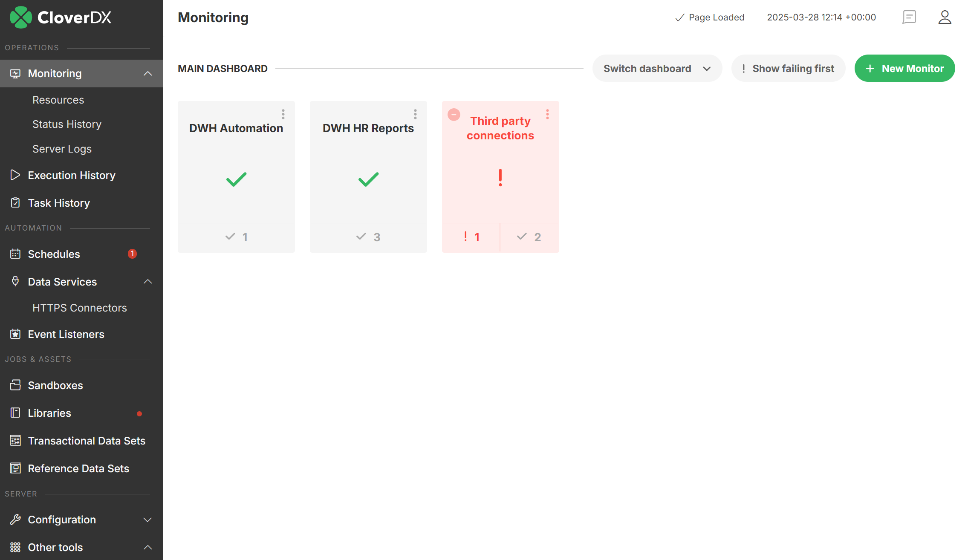Open the messages notes icon in header
968x560 pixels.
[x=909, y=17]
